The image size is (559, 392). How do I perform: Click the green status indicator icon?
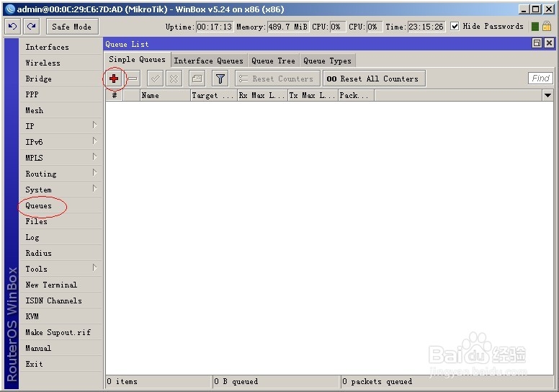click(535, 27)
